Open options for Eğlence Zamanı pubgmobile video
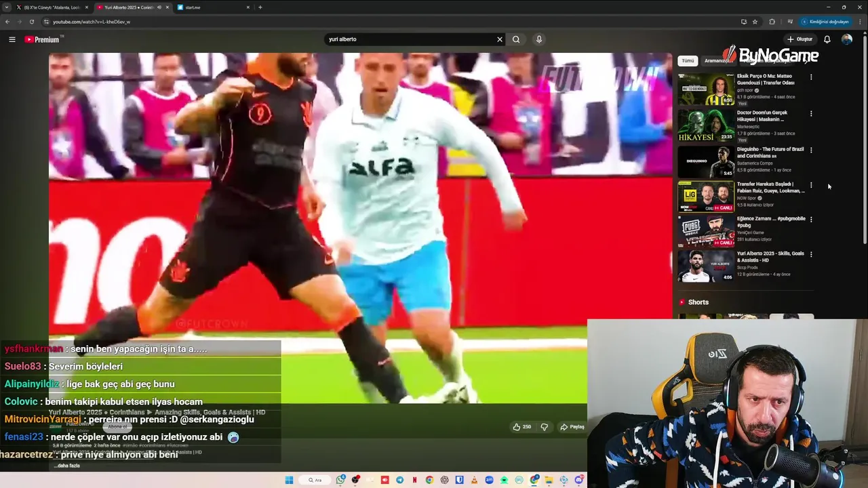 click(811, 220)
